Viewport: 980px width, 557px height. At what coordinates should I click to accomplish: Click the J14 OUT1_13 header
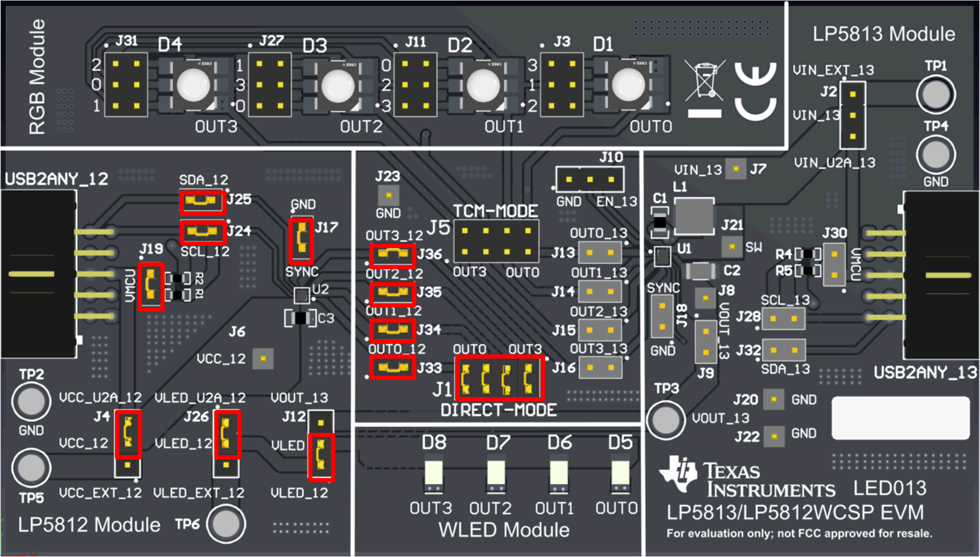pos(600,292)
